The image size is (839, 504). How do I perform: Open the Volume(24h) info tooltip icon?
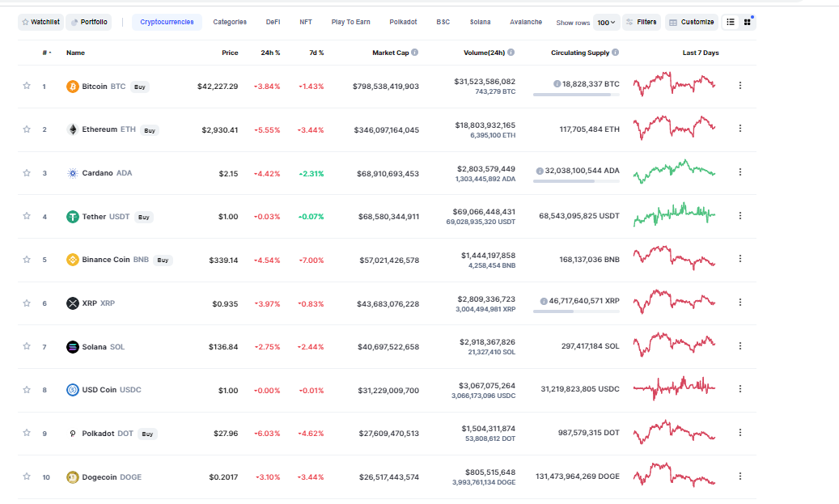(511, 53)
